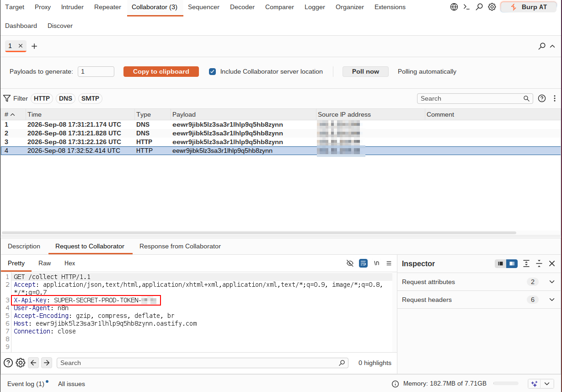This screenshot has height=392, width=562.
Task: Click the memory usage progress bar
Action: click(506, 384)
